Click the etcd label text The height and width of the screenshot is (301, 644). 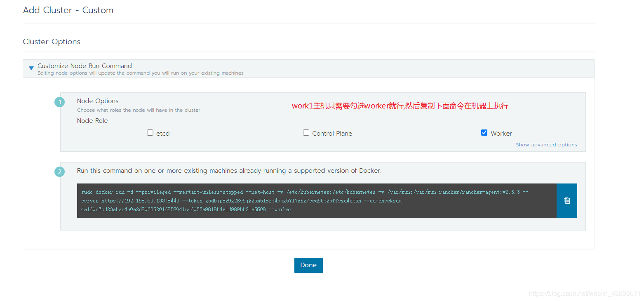coord(163,134)
